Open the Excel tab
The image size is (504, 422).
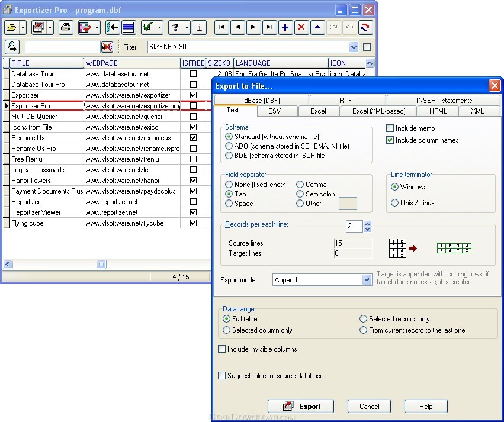[x=318, y=111]
